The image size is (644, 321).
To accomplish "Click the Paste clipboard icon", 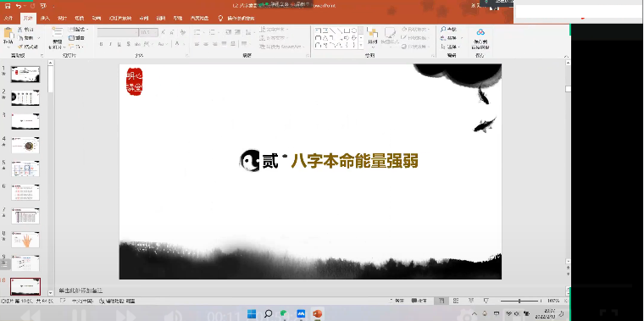I will (8, 33).
